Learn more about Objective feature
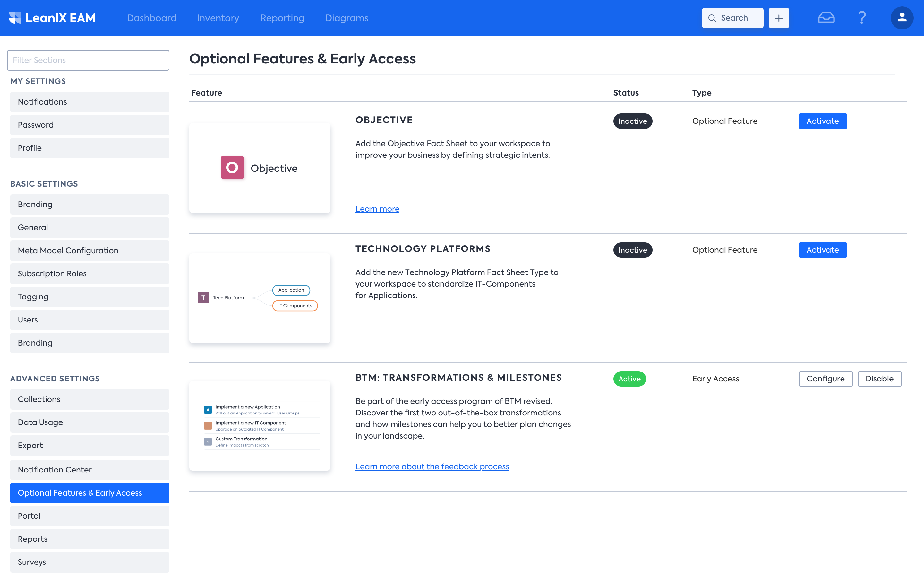Screen dimensions: 924x577 tap(377, 208)
